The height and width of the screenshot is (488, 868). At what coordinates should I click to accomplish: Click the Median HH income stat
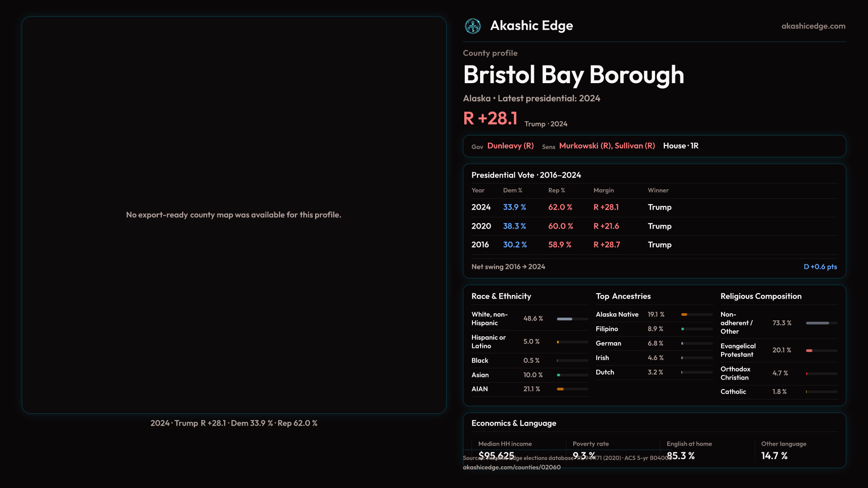pos(505,444)
